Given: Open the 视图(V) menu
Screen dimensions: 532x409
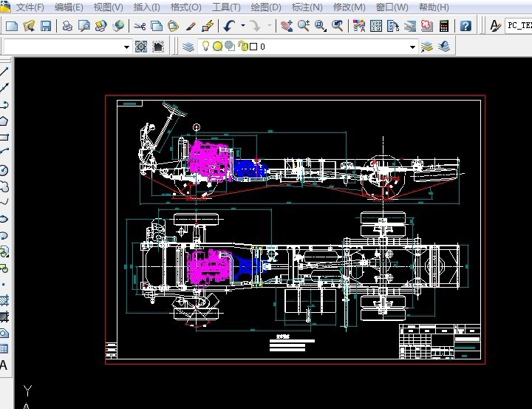Looking at the screenshot, I should [108, 7].
